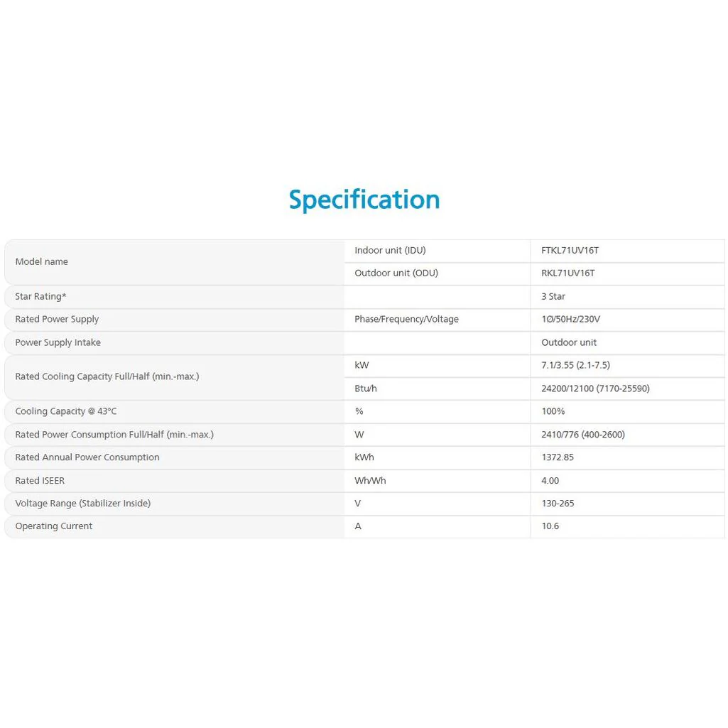Click the Rated Cooling Capacity Full/Half label
The image size is (728, 728).
tap(107, 377)
